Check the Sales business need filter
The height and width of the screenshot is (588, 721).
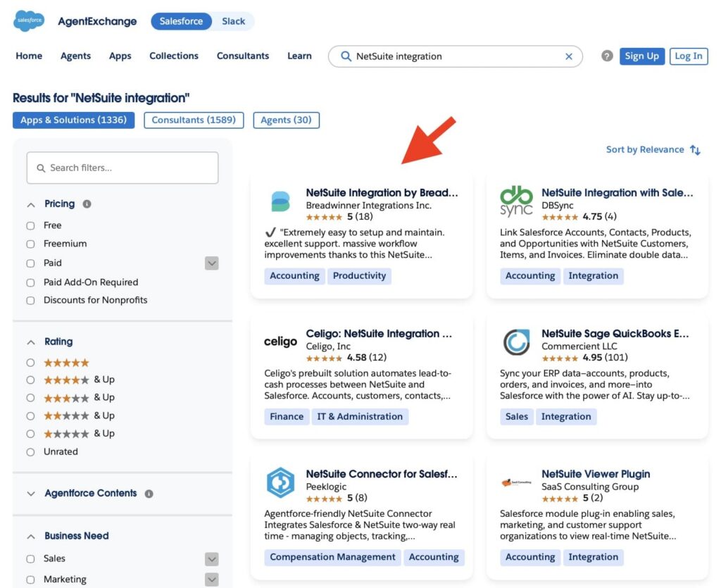coord(30,559)
